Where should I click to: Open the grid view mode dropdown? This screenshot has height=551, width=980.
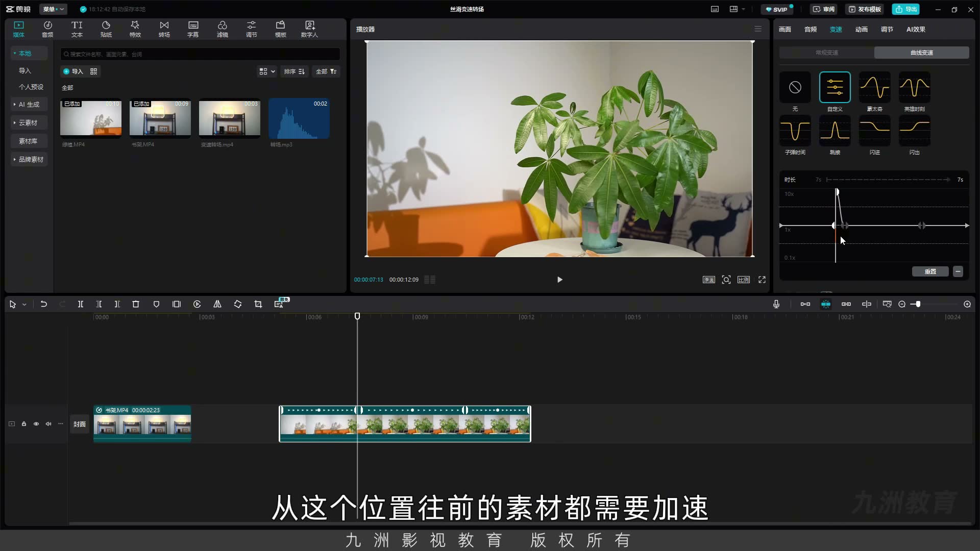tap(267, 71)
